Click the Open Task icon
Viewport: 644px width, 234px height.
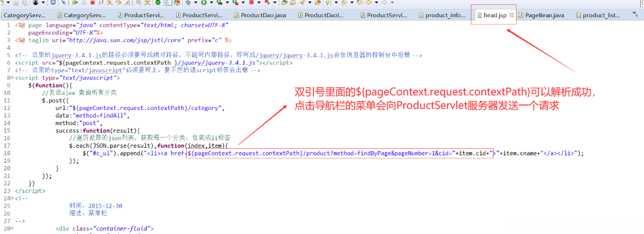point(292,3)
